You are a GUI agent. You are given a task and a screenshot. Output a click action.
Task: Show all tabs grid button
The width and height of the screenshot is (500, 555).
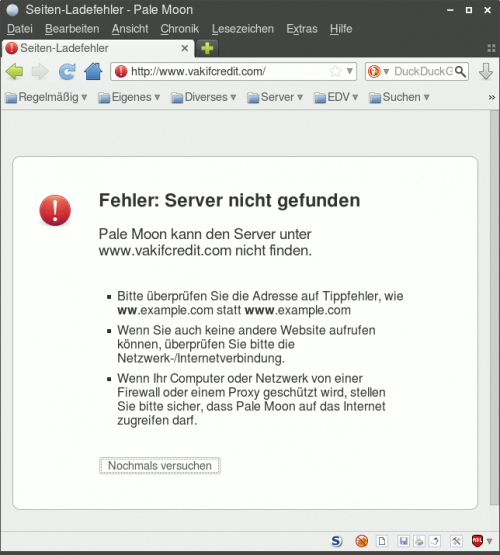coord(491,48)
